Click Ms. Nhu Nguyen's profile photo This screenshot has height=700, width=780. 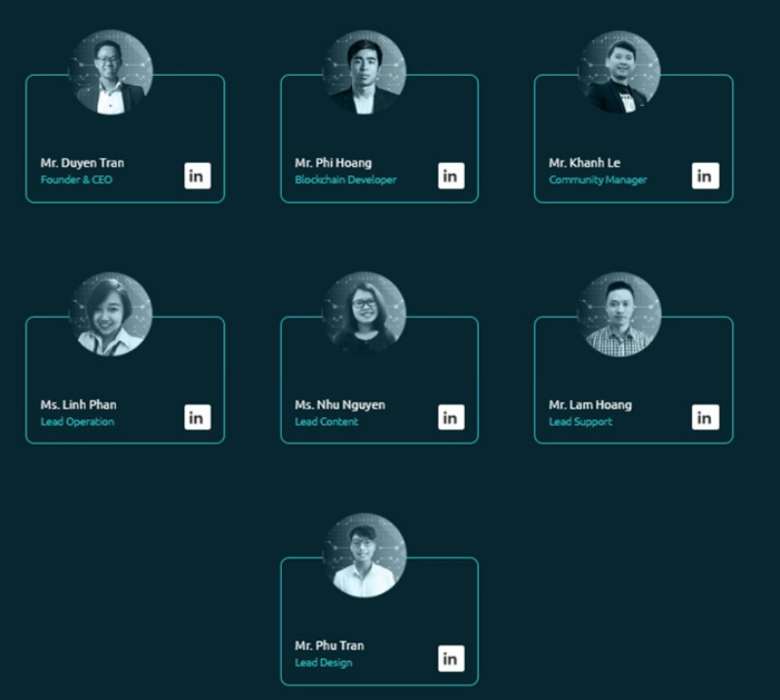(365, 314)
